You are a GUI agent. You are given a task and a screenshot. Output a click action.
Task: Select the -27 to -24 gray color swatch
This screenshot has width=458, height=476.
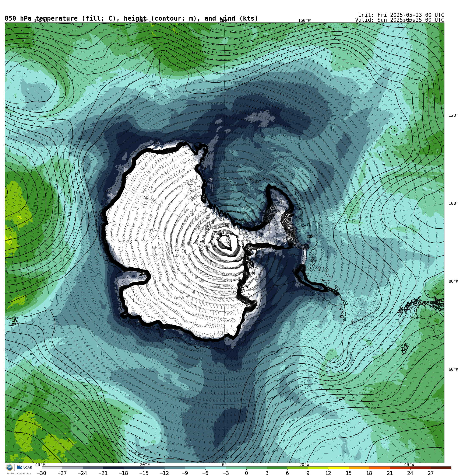72,468
